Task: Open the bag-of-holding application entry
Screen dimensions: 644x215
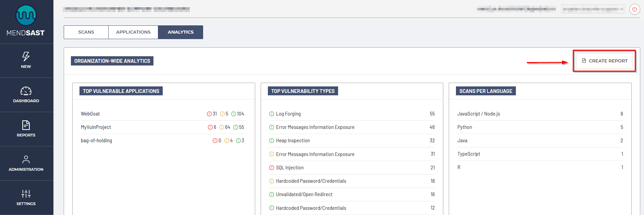Action: (x=96, y=141)
